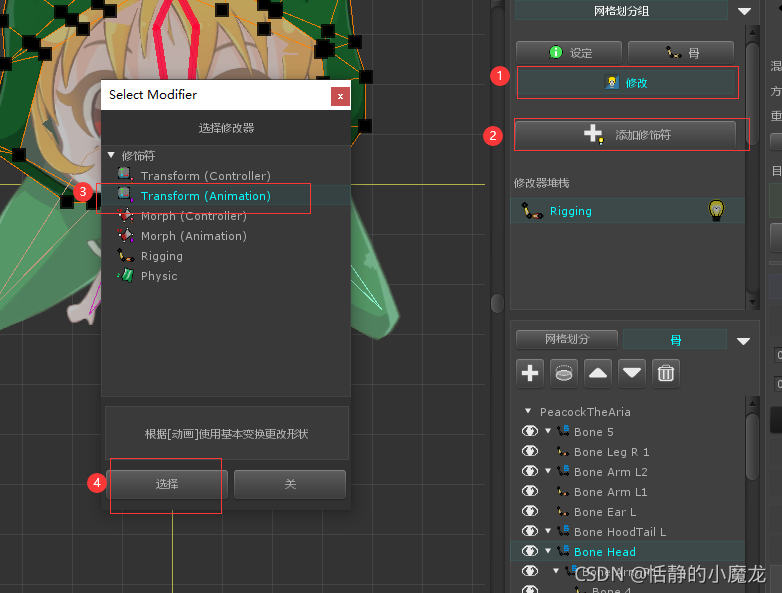Open dropdown arrow beside lower 骨 tab
The height and width of the screenshot is (593, 782).
coord(743,341)
